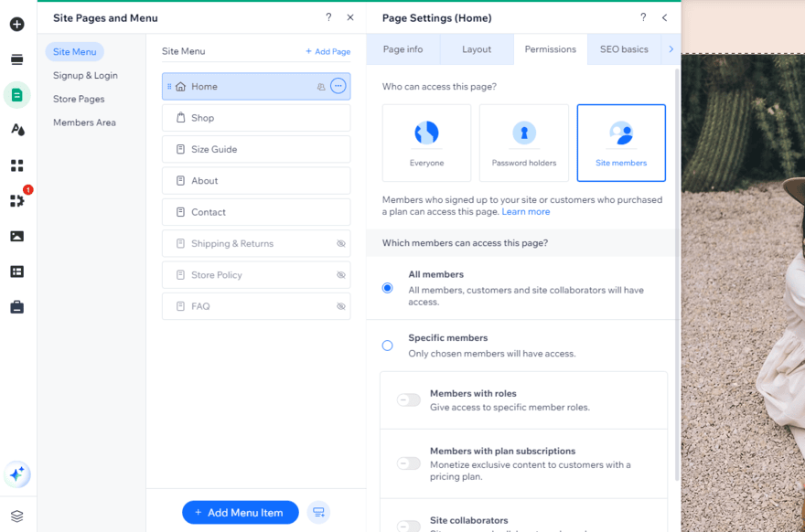Screen dimensions: 805x532
Task: Open the Learn more link
Action: tap(526, 211)
